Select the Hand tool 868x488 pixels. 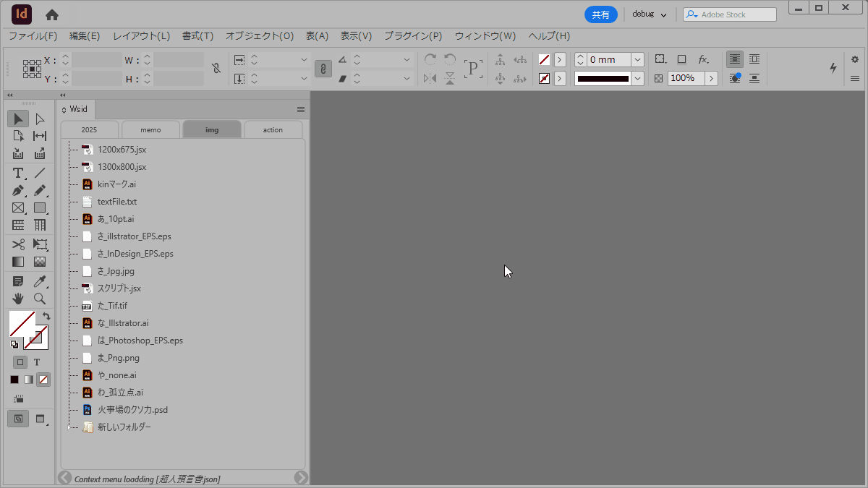tap(18, 298)
